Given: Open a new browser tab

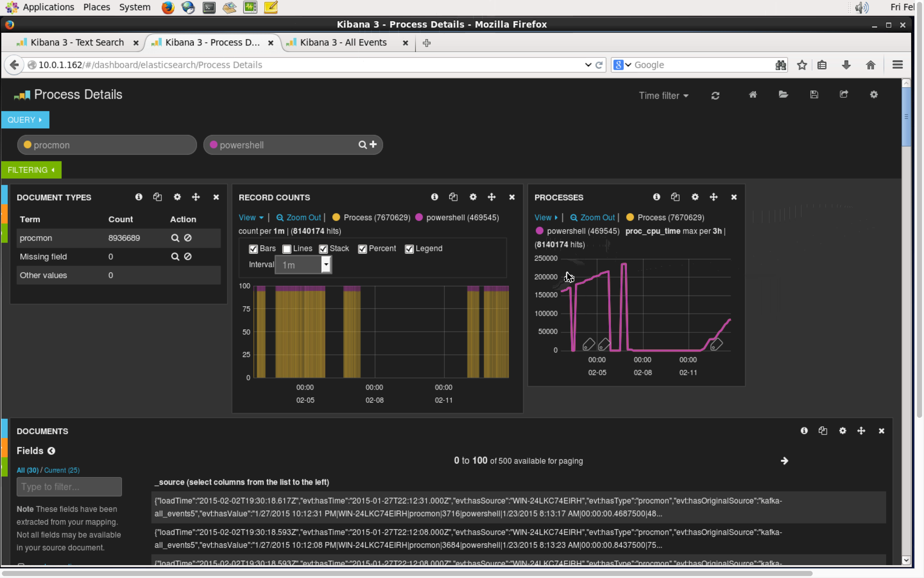Looking at the screenshot, I should click(426, 43).
